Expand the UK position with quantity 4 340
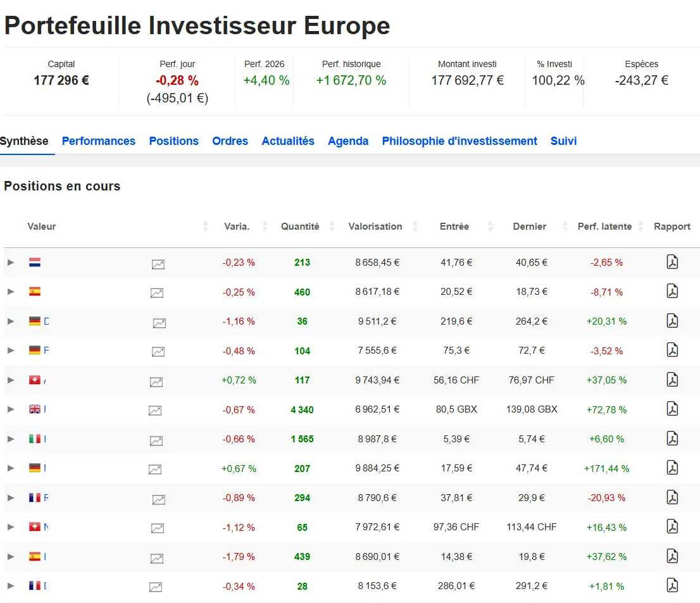 tap(11, 409)
